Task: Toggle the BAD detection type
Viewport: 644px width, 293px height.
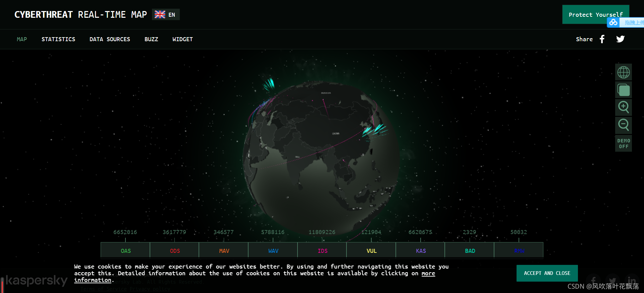Action: pos(470,250)
